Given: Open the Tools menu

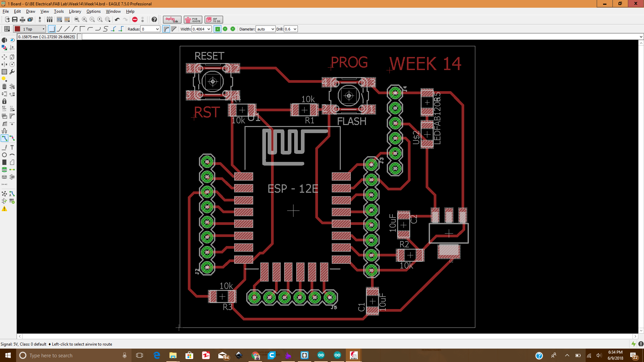Looking at the screenshot, I should tap(59, 11).
